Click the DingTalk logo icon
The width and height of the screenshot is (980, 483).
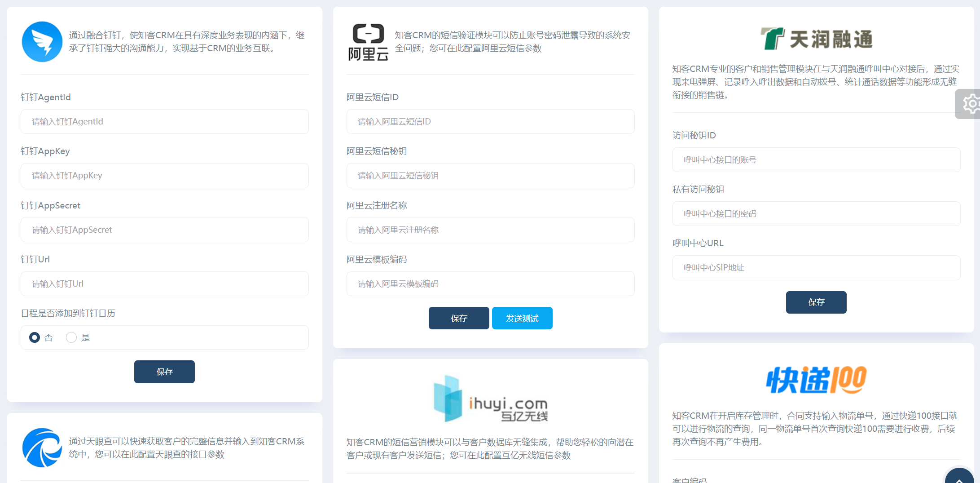[42, 41]
